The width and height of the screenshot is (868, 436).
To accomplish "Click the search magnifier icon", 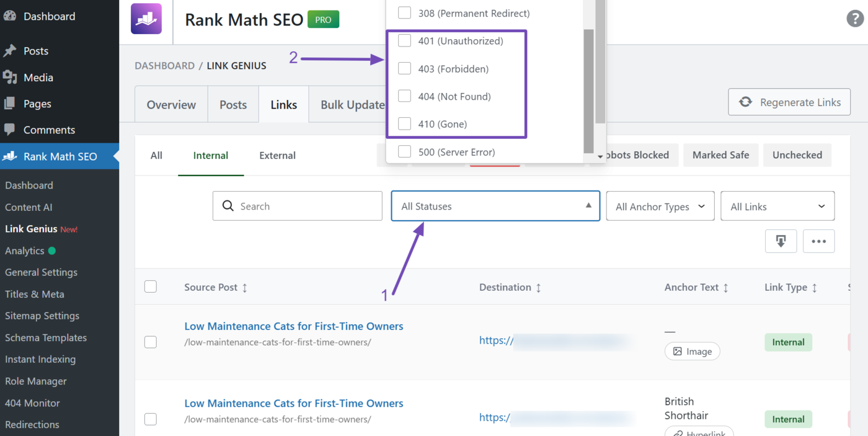I will point(228,205).
